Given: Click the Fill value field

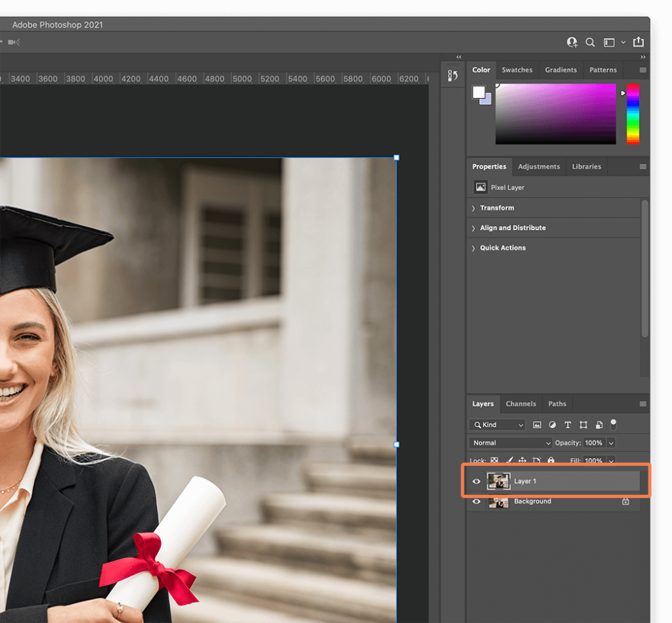Looking at the screenshot, I should coord(594,461).
